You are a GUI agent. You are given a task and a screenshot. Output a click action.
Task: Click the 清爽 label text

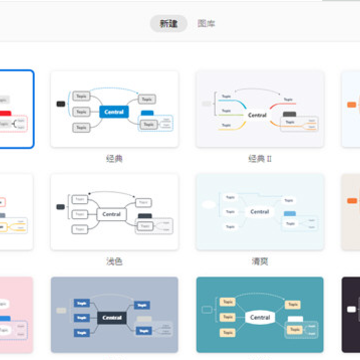coord(260,262)
